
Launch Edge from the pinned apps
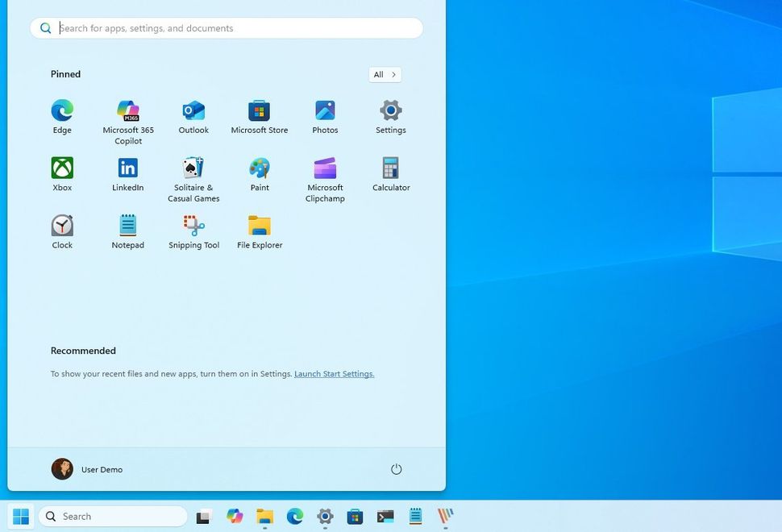62,110
